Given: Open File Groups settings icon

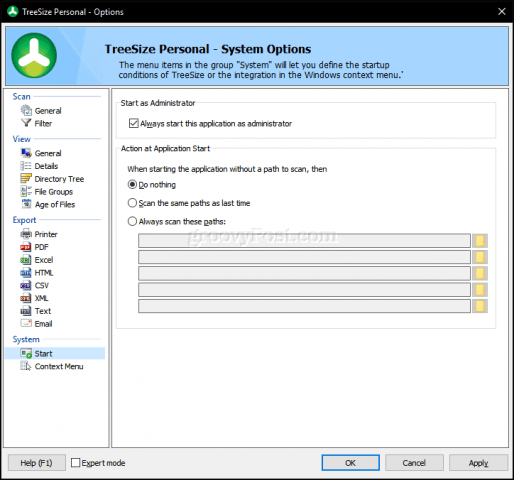Looking at the screenshot, I should [26, 191].
